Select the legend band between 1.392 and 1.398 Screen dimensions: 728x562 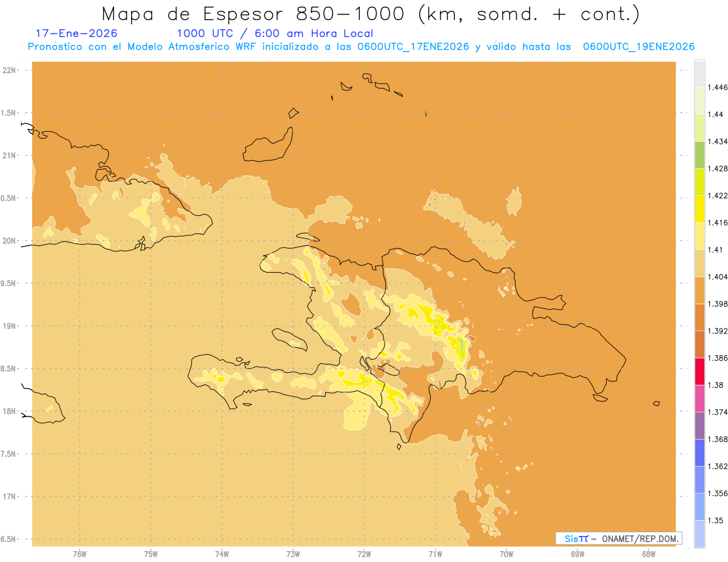point(699,317)
